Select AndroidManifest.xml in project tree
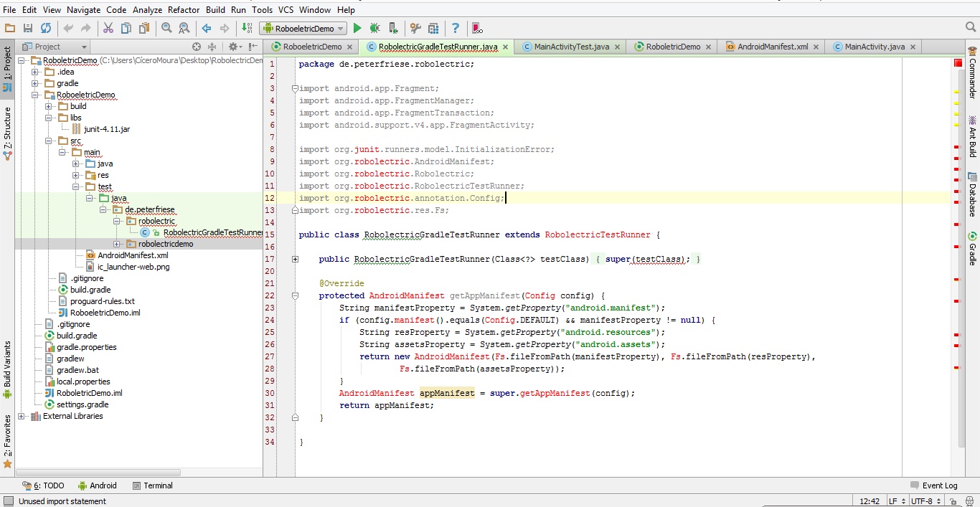The width and height of the screenshot is (980, 507). tap(133, 255)
